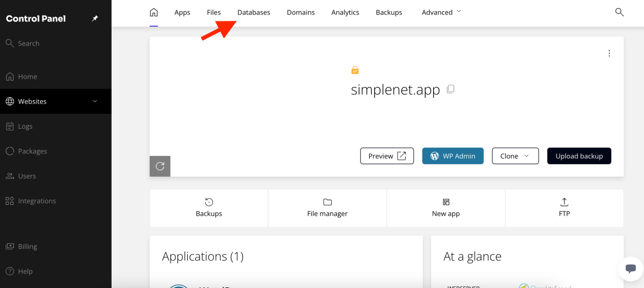644x288 pixels.
Task: Expand the Advanced dropdown menu
Action: point(441,12)
